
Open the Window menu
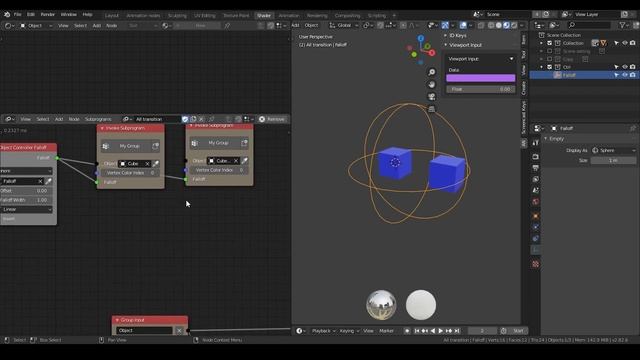click(69, 14)
